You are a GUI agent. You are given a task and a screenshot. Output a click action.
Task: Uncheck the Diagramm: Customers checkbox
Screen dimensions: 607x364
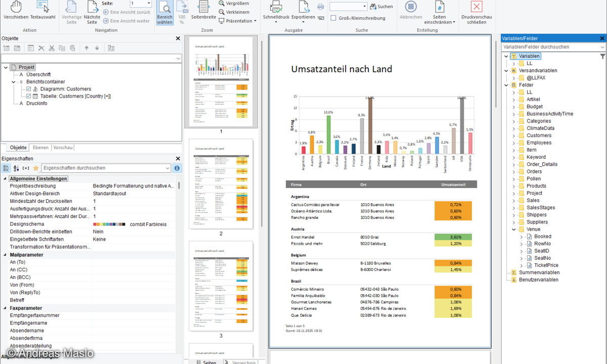[x=29, y=89]
